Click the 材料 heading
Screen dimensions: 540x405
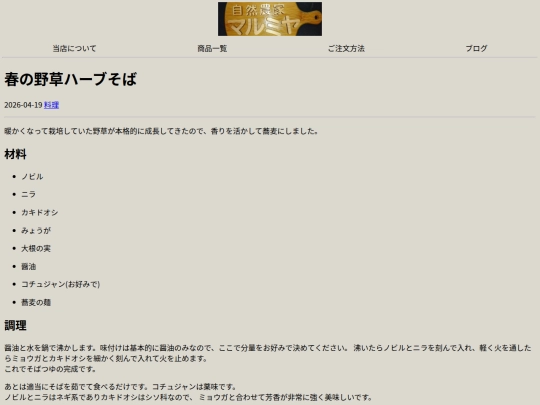tap(15, 154)
